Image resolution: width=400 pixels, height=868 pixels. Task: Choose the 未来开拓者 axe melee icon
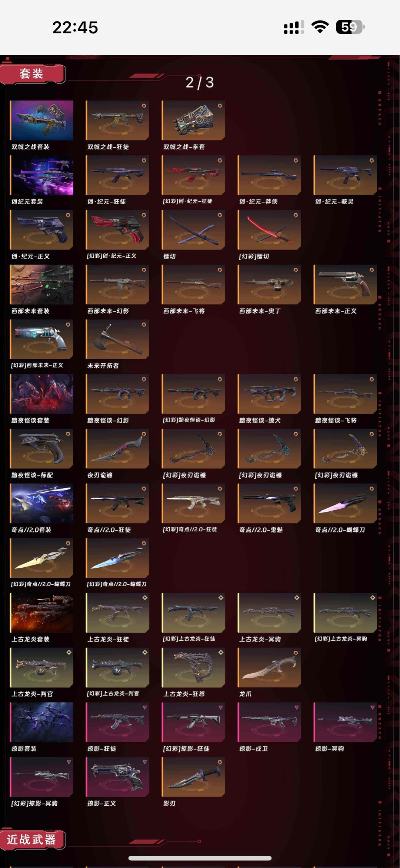[117, 339]
